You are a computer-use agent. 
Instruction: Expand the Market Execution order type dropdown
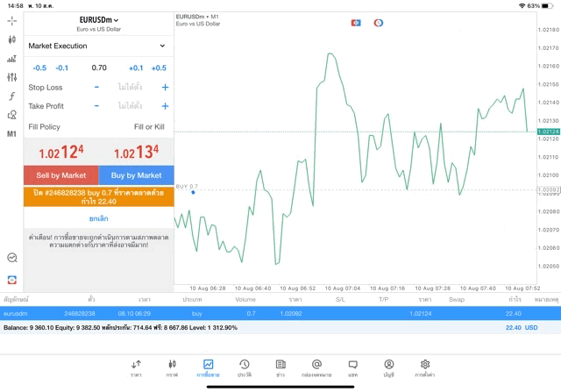point(99,46)
